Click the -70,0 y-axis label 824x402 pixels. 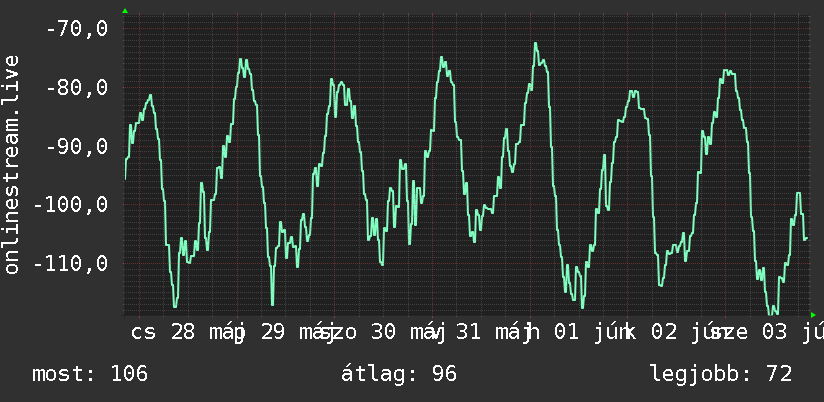[77, 28]
